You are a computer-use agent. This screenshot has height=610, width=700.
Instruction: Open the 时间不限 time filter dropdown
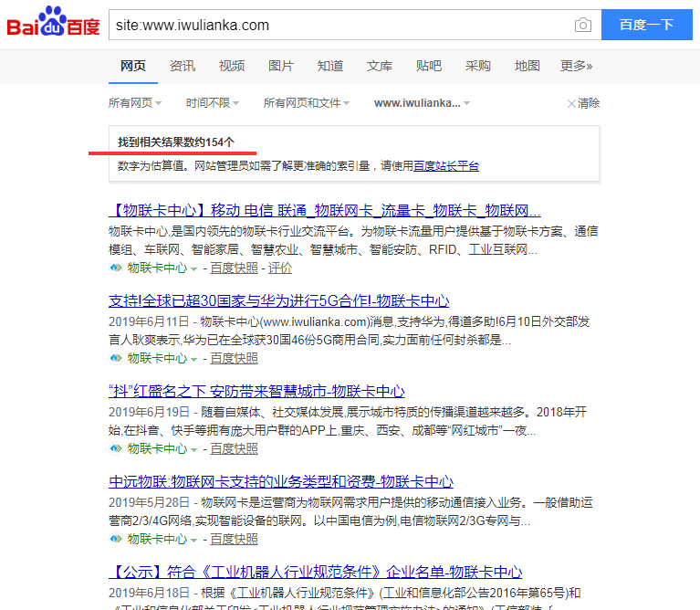click(x=213, y=103)
